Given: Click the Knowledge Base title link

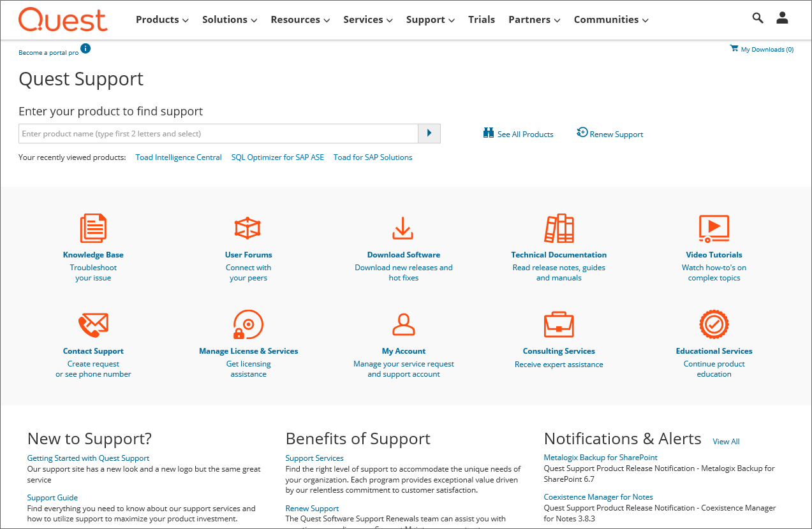Looking at the screenshot, I should tap(93, 255).
